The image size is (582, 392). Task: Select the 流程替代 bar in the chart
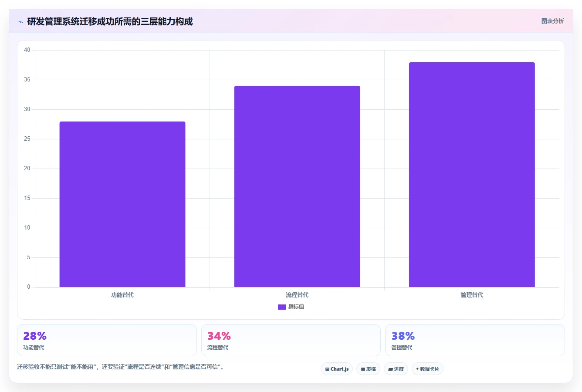pyautogui.click(x=297, y=186)
